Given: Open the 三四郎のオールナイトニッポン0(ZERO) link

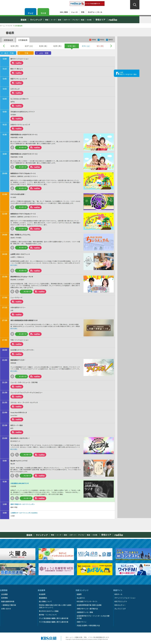Looking at the screenshot, I should click(x=24, y=513).
